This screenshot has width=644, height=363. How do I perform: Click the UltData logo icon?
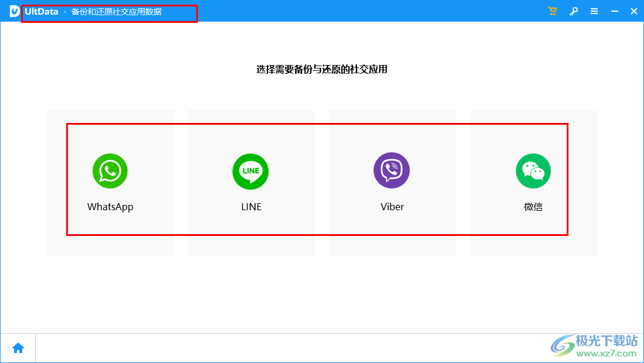[15, 11]
